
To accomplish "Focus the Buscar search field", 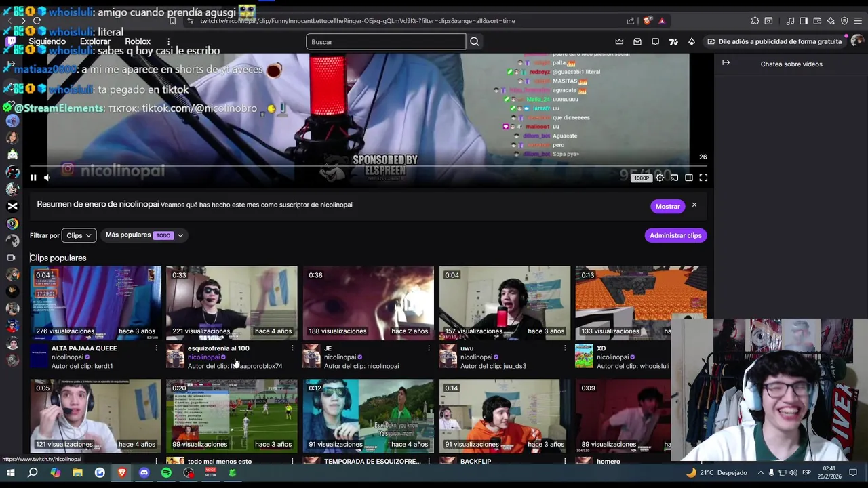I will (x=386, y=41).
